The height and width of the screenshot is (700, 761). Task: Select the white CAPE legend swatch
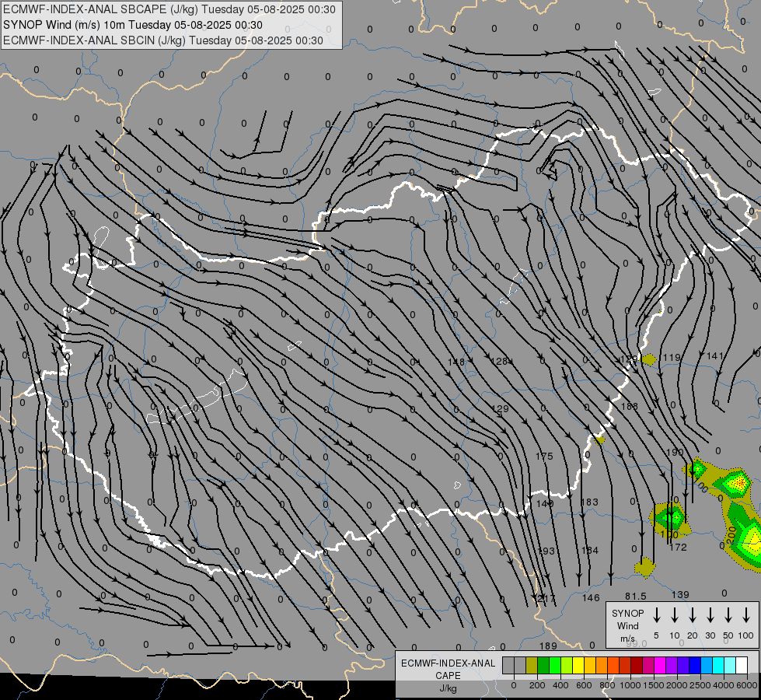click(x=742, y=665)
